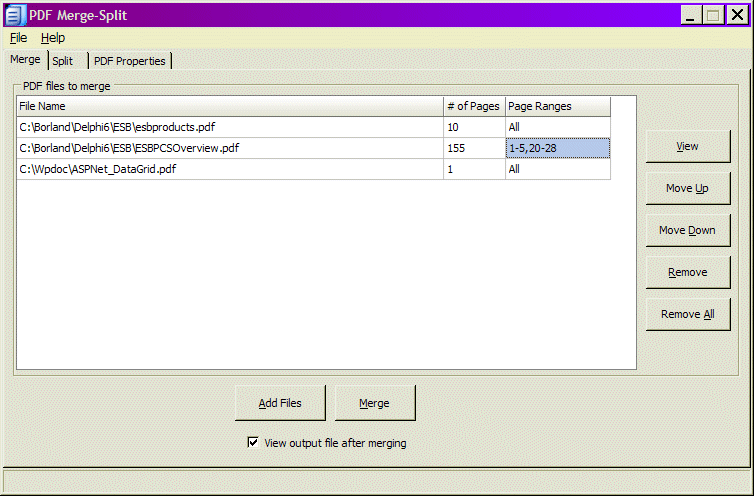
Task: Click the # of Pages column header
Action: 474,106
